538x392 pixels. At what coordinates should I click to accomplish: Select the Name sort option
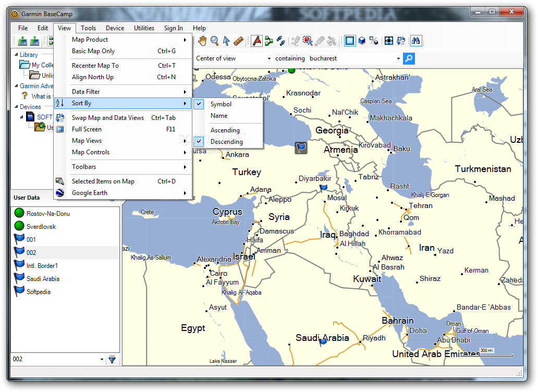pyautogui.click(x=227, y=116)
